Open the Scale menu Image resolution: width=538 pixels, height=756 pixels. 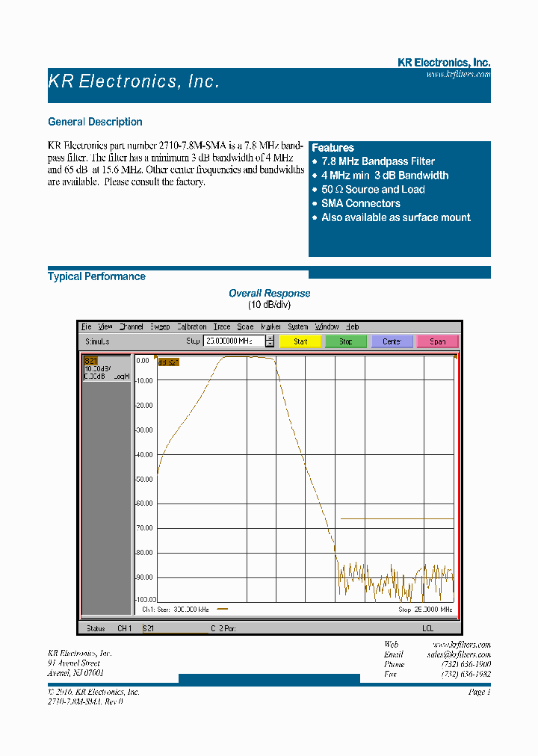(x=245, y=327)
